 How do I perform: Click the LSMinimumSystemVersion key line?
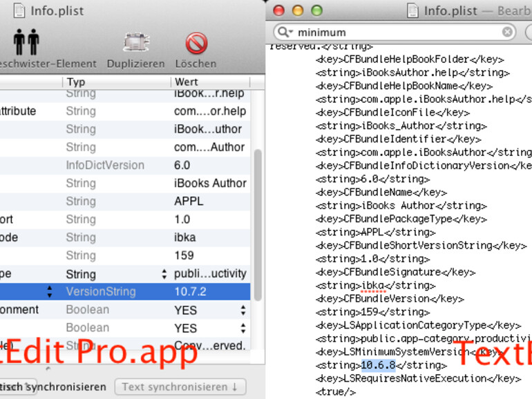(x=410, y=352)
